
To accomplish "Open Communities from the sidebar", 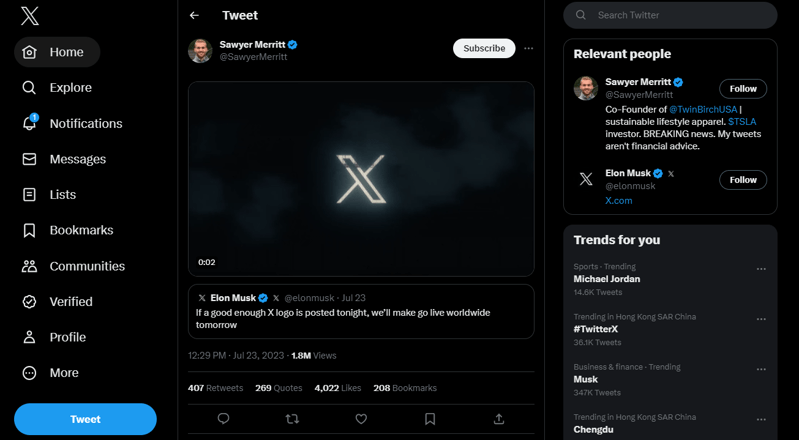I will pyautogui.click(x=73, y=266).
